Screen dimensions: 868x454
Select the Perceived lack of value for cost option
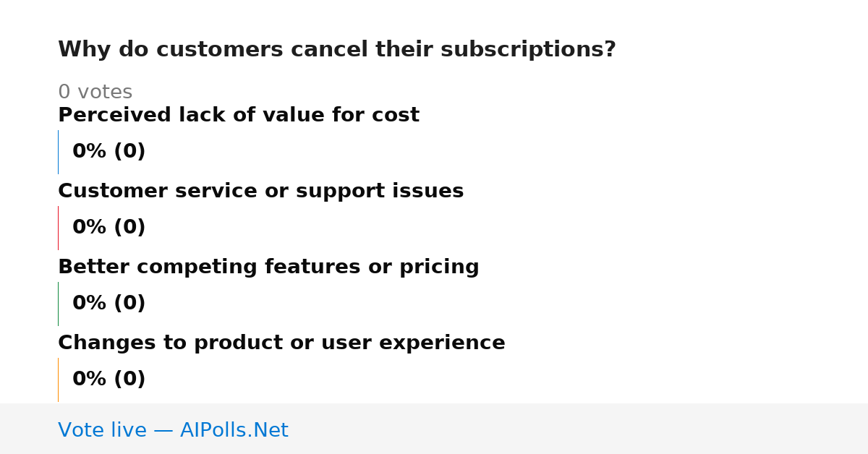[239, 115]
